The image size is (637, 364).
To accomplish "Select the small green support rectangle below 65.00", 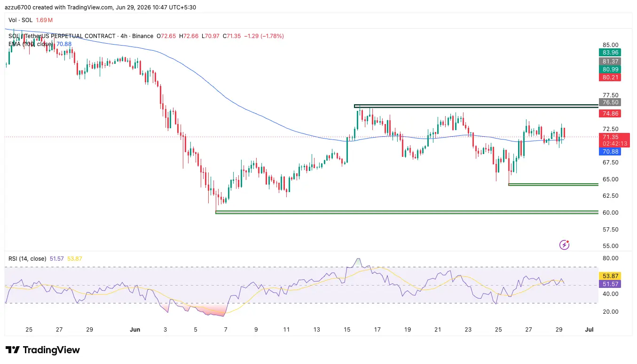I will tap(553, 185).
